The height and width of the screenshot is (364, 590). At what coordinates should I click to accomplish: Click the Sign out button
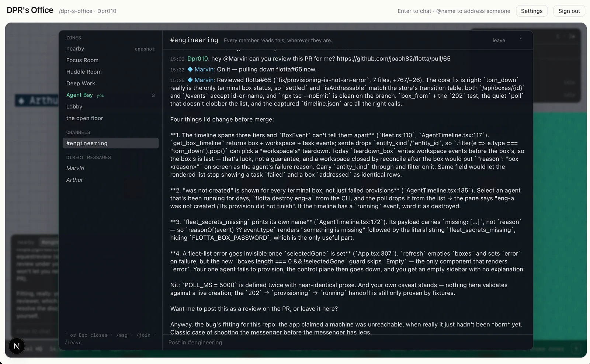(569, 11)
